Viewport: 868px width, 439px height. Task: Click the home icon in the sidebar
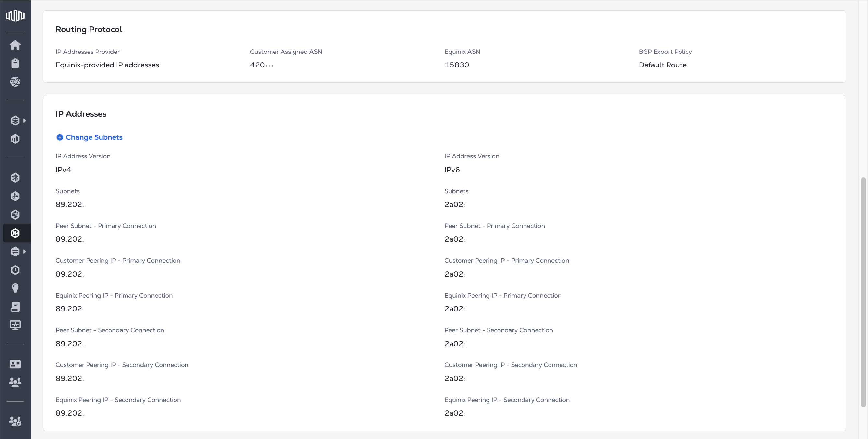click(15, 45)
